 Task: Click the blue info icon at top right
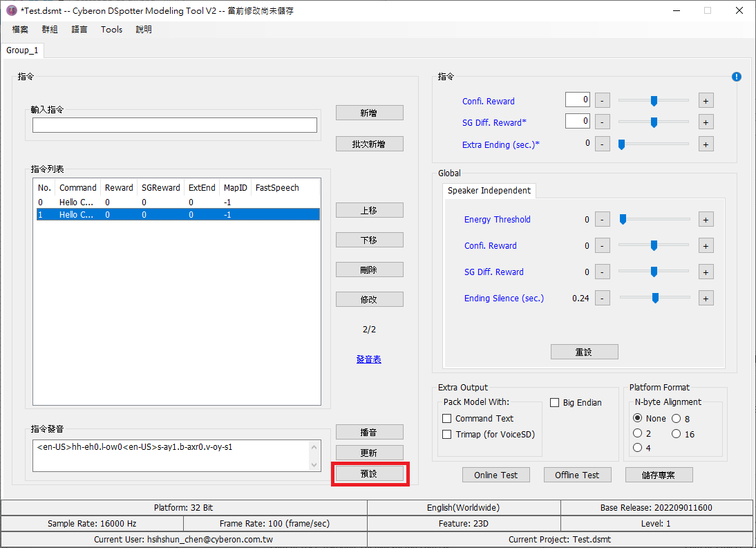(736, 77)
